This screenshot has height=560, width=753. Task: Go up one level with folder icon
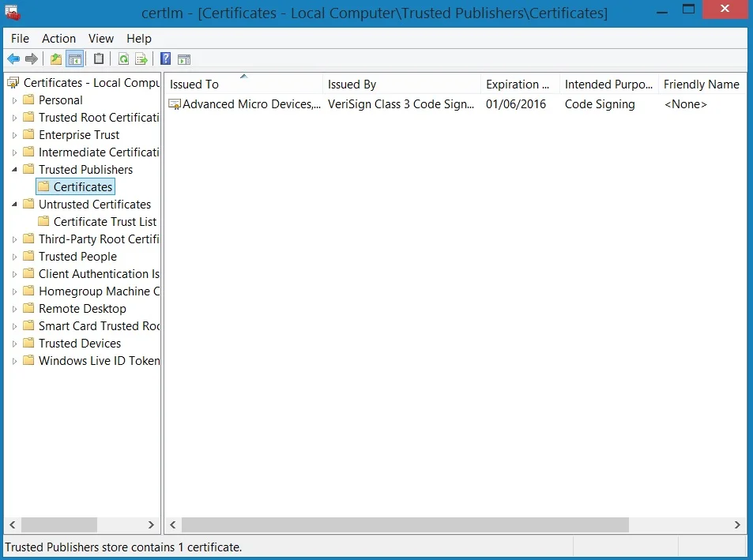pyautogui.click(x=56, y=59)
